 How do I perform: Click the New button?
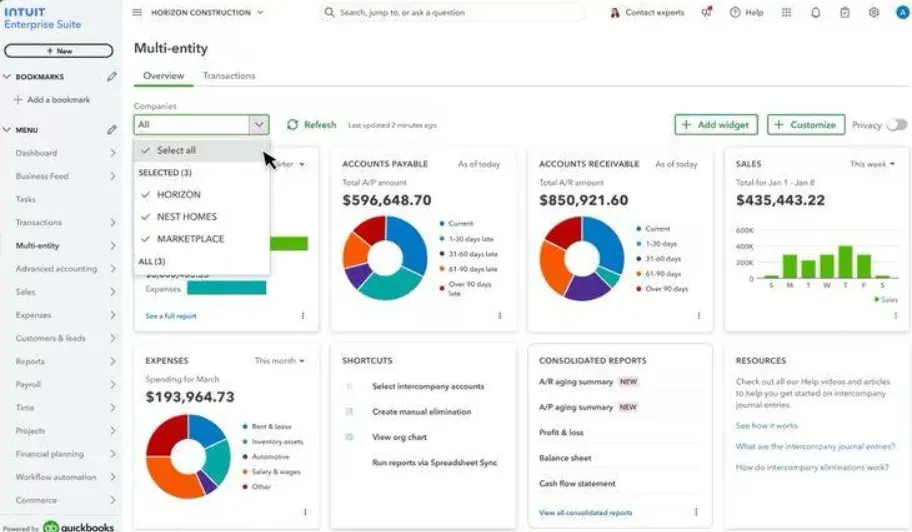tap(59, 51)
